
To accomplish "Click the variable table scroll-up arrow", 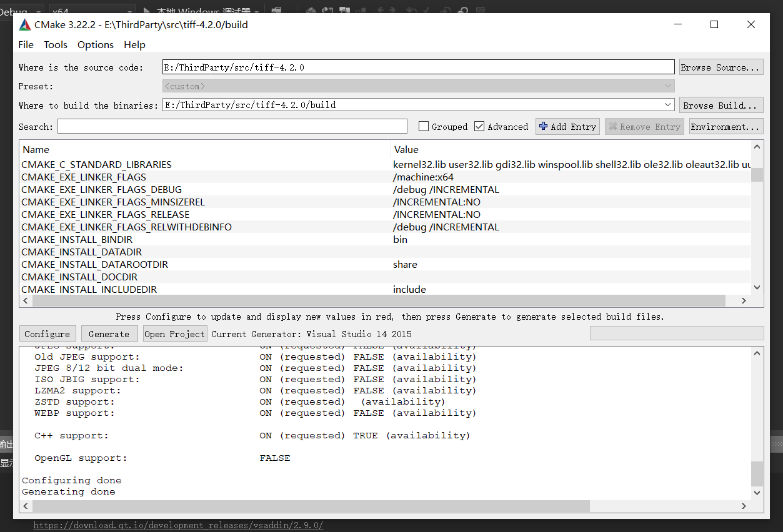I will pyautogui.click(x=757, y=146).
